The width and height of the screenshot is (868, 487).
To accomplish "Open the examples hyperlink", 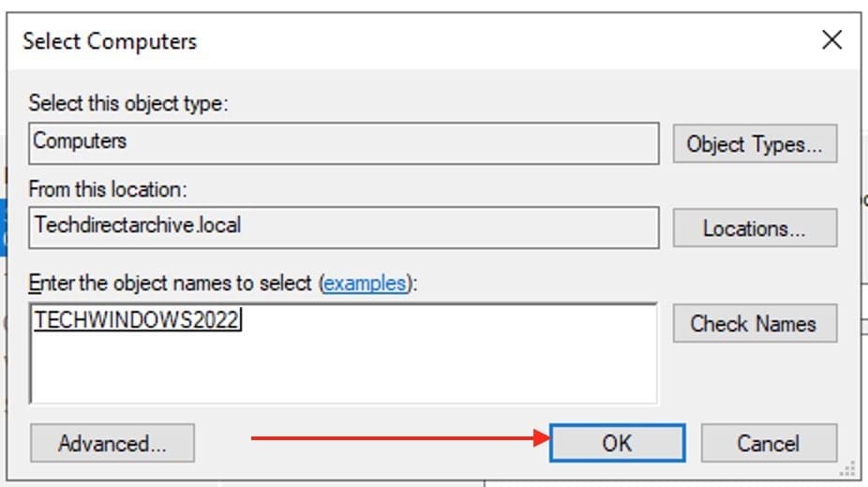I will click(365, 283).
